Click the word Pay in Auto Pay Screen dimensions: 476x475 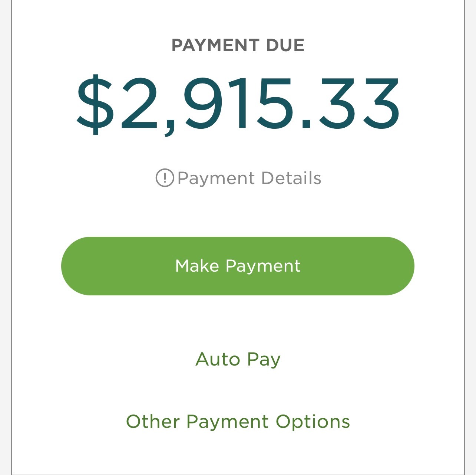[x=264, y=360]
